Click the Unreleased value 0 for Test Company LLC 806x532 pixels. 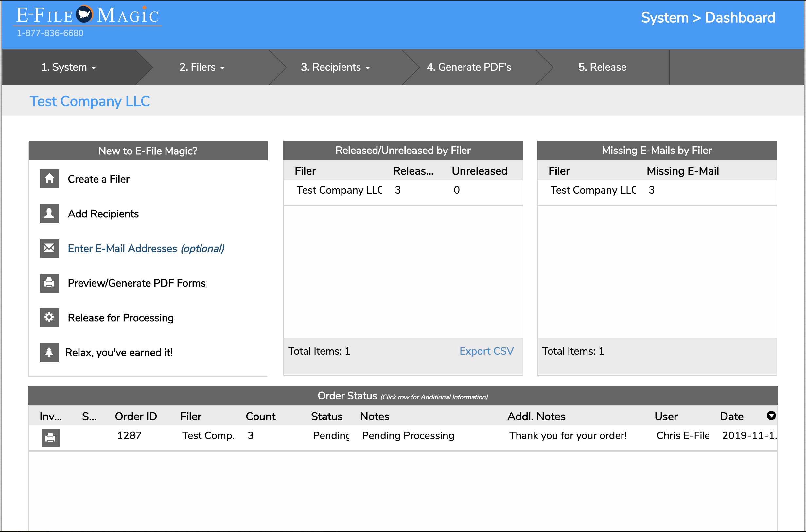point(457,190)
